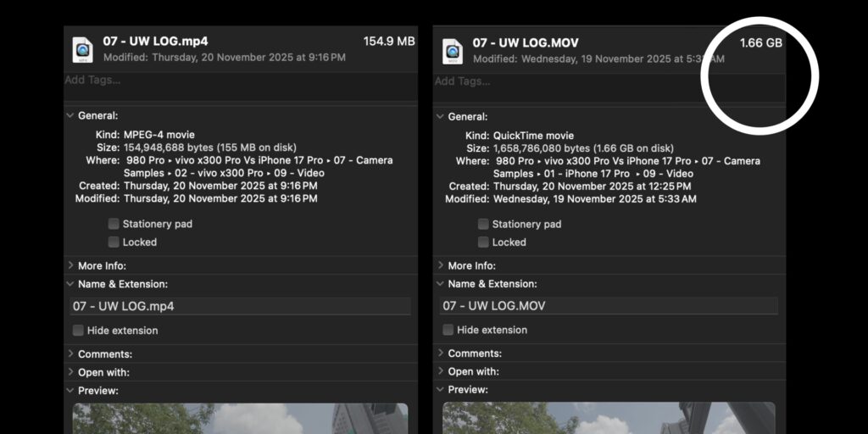This screenshot has height=434, width=868.
Task: Click the MOV preview thumbnail image
Action: click(609, 418)
